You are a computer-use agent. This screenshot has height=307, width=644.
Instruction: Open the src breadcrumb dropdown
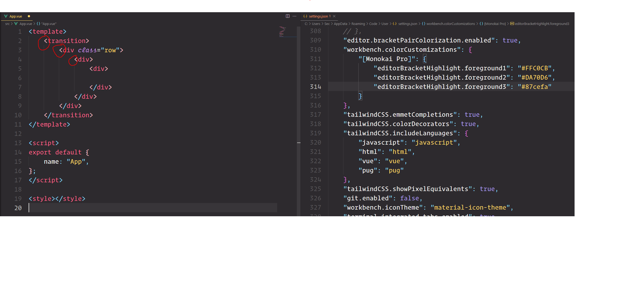(x=7, y=24)
